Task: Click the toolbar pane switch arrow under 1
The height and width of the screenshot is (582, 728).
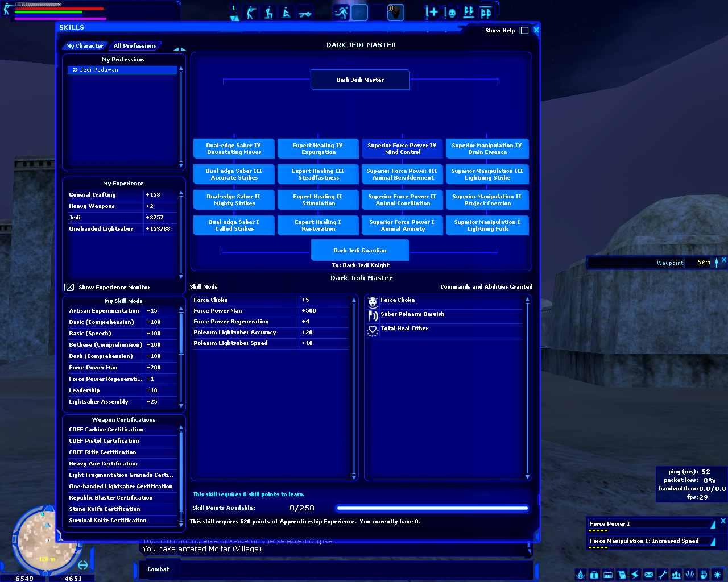Action: click(234, 19)
